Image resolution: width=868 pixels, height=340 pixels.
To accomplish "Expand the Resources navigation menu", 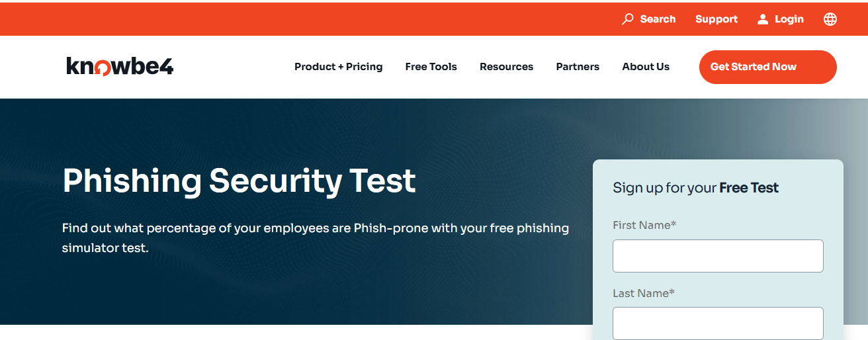I will (506, 67).
